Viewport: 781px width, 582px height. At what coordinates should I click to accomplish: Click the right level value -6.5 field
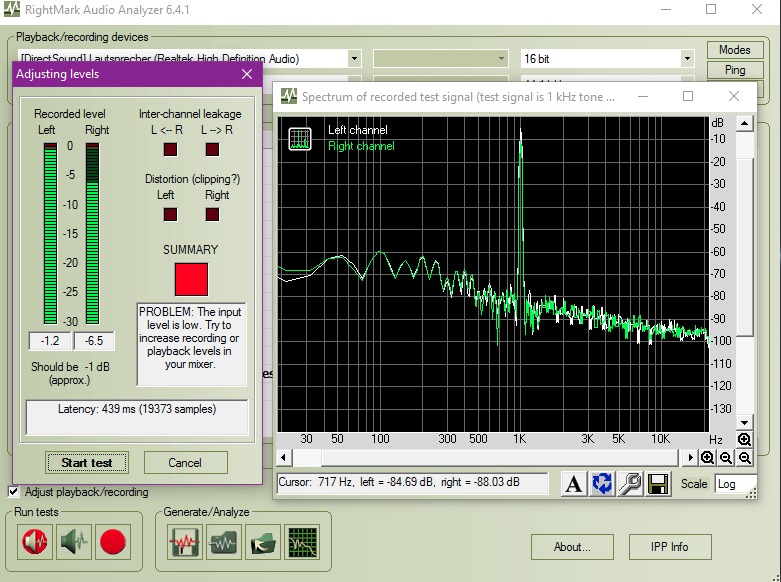[94, 341]
